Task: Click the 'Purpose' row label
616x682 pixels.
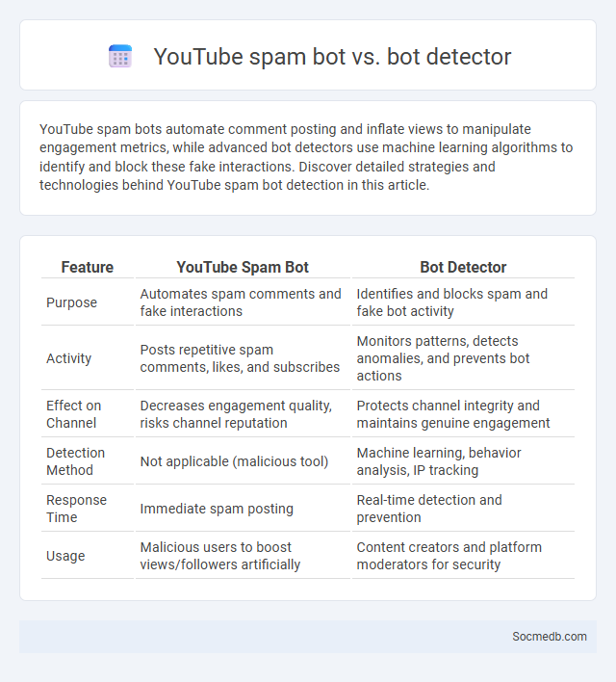Action: (72, 302)
